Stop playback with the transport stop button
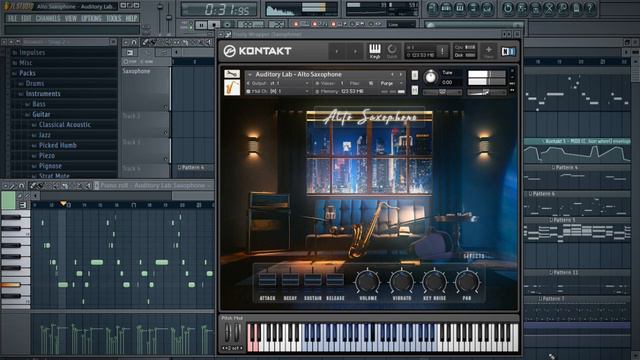 pos(214,25)
